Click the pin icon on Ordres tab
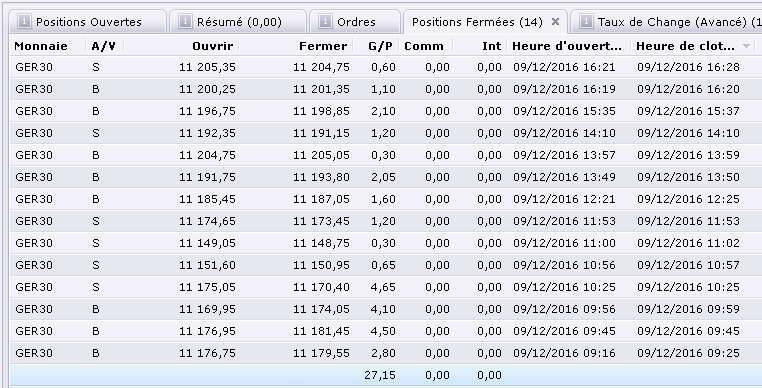762x388 pixels. (325, 21)
